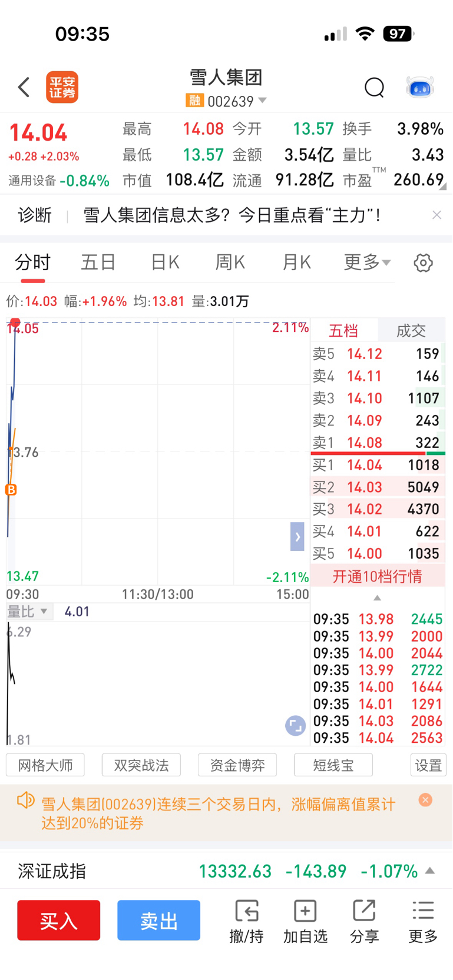The image size is (453, 980).
Task: Open the 诊断 headline about 主力
Action: click(x=232, y=215)
